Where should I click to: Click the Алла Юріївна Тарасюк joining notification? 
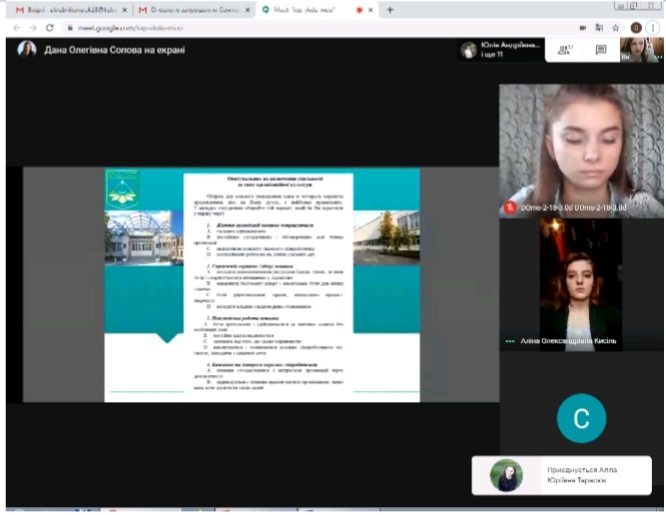562,475
